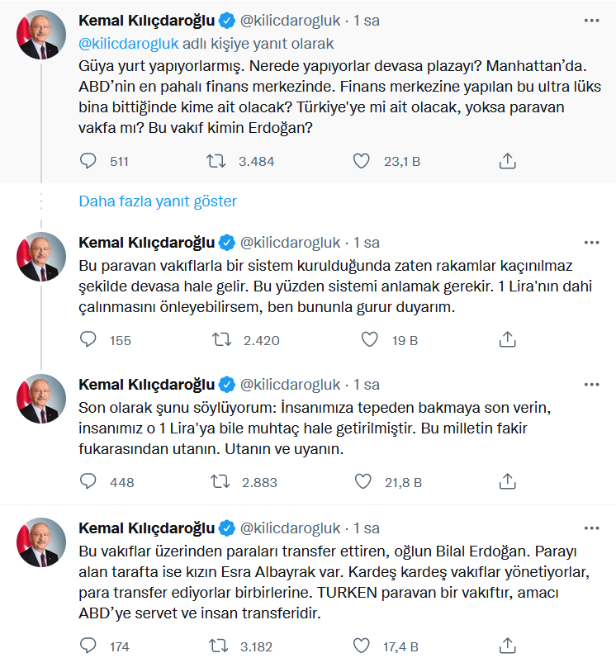Retweet the tweet with 3.484 retweets
This screenshot has width=616, height=672.
(216, 161)
